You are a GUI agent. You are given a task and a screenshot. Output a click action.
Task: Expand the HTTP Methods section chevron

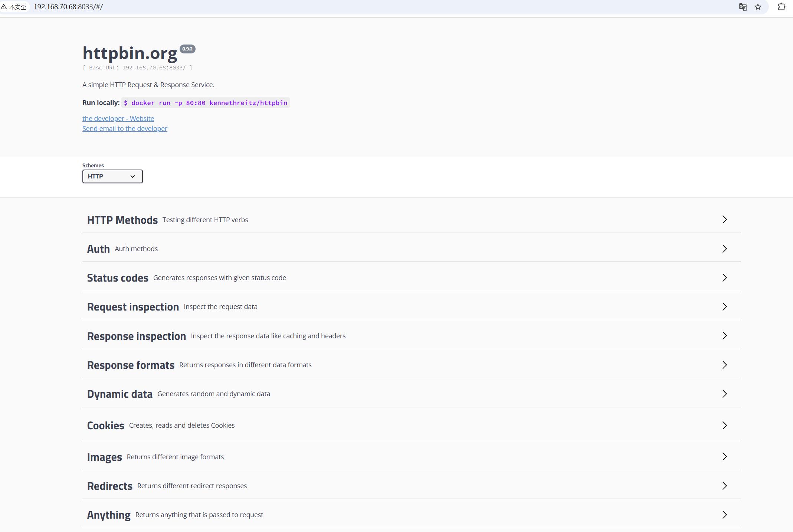[x=724, y=220]
